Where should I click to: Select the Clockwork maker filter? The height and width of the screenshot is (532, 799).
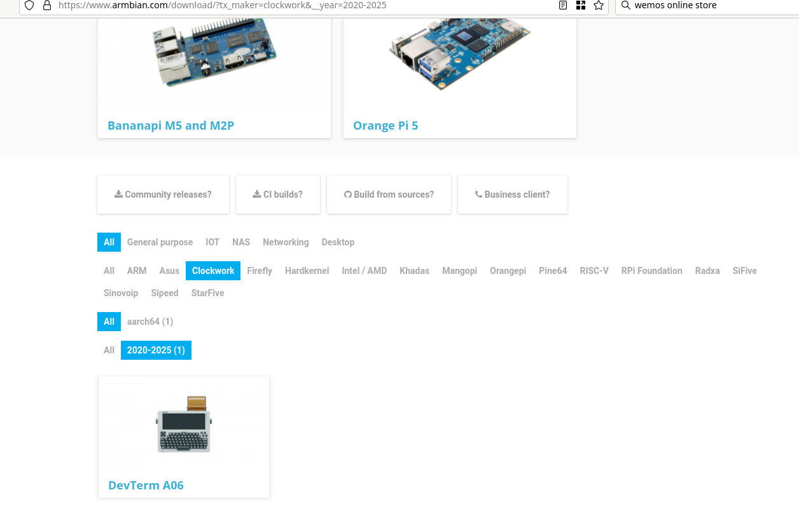pos(213,271)
